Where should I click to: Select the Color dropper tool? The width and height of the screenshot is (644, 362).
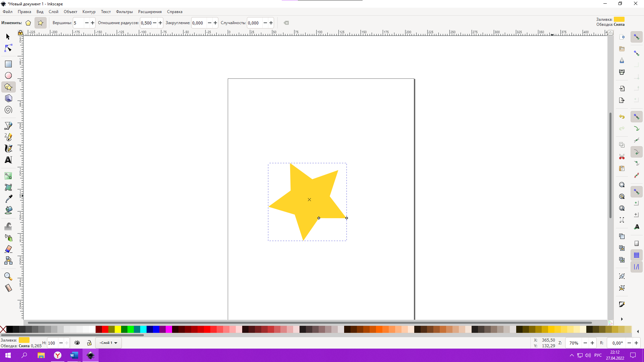[8, 199]
